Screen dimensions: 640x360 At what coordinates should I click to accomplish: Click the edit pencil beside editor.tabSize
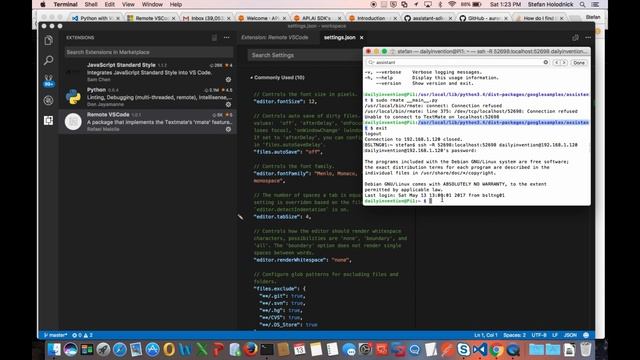(240, 217)
